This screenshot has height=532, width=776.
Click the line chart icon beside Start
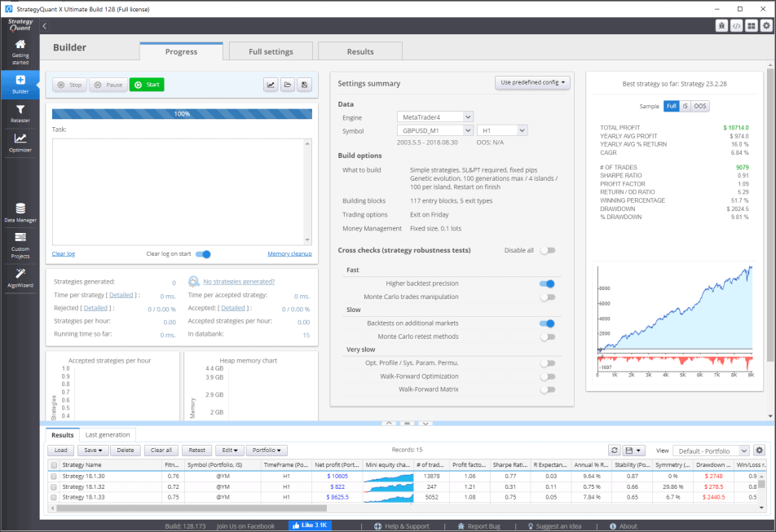271,85
